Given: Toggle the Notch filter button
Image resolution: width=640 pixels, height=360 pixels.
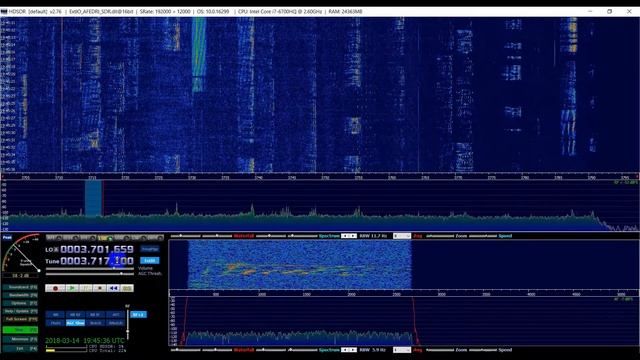Looking at the screenshot, I should (x=95, y=323).
